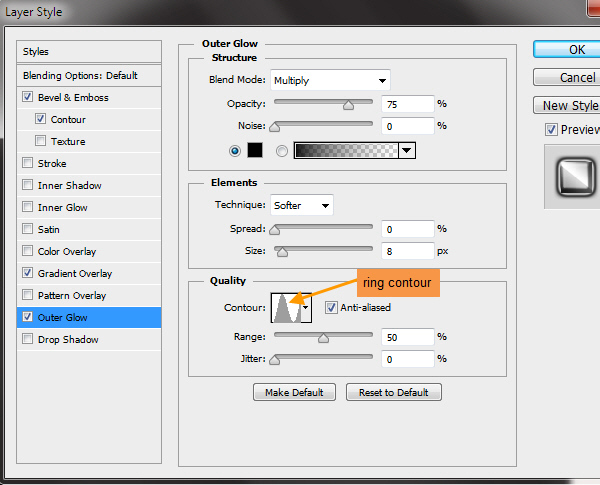Image resolution: width=600 pixels, height=485 pixels.
Task: Open the Technique Softer dropdown
Action: click(301, 205)
